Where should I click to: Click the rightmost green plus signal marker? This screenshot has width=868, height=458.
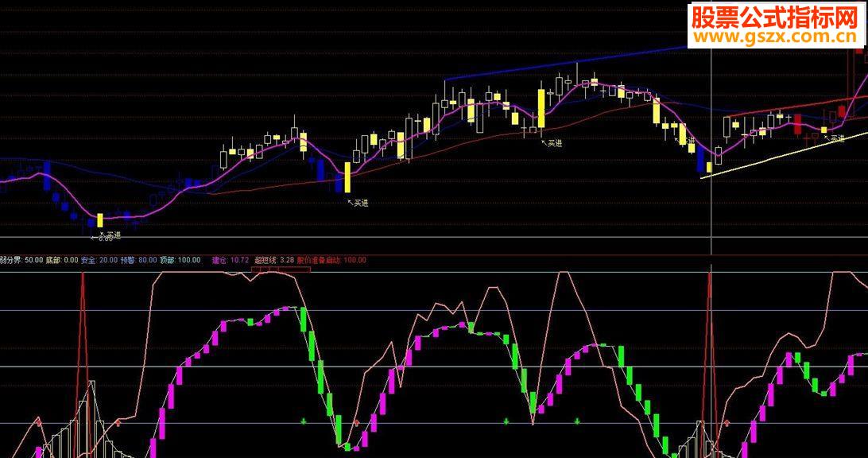pos(577,421)
